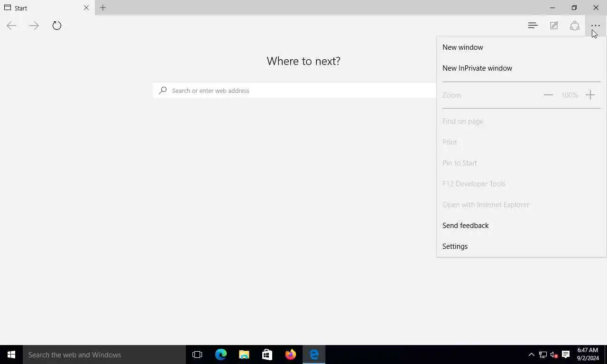This screenshot has width=607, height=364.
Task: Choose New InPrivate window
Action: pos(521,68)
